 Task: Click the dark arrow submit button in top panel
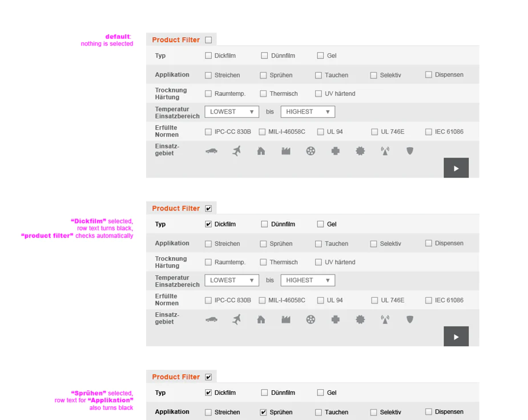click(456, 168)
